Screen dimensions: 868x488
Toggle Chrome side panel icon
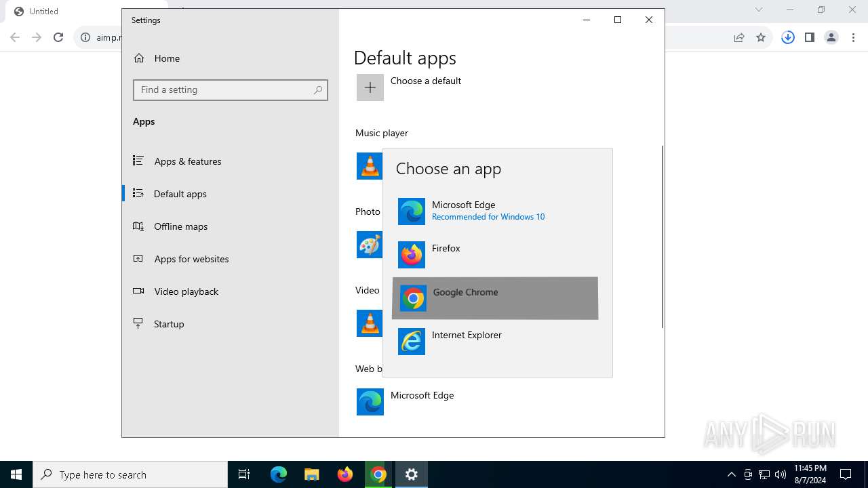(810, 38)
